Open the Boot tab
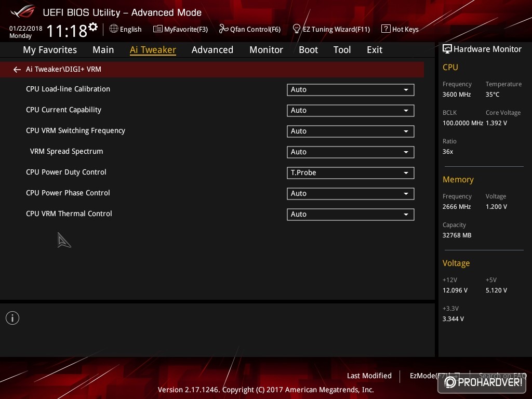 [309, 50]
